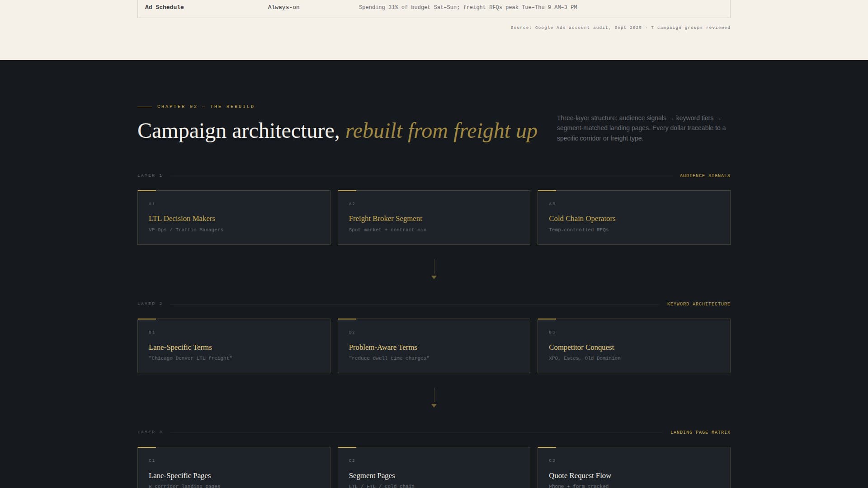This screenshot has height=488, width=868.
Task: Click the 'Spending 31% of budget Sat-Sun' cell
Action: coord(468,7)
